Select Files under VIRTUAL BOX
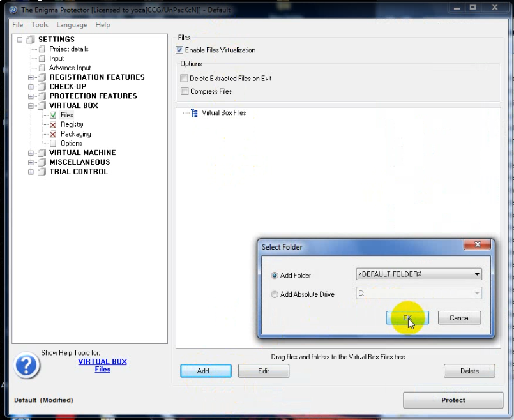The width and height of the screenshot is (514, 420). [x=67, y=116]
